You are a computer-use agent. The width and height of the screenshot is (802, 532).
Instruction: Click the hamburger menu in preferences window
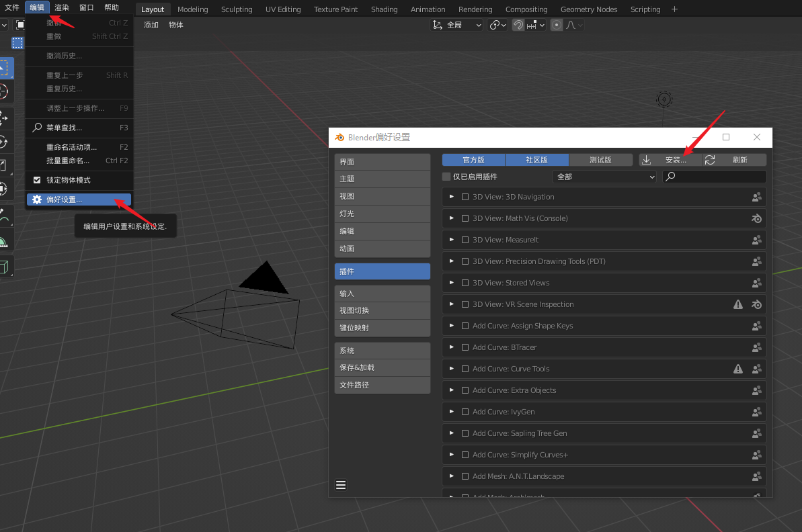point(341,485)
